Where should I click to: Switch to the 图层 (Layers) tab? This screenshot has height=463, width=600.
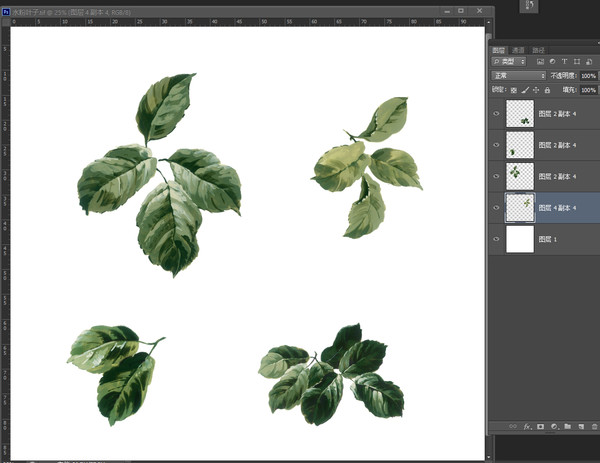pos(498,50)
